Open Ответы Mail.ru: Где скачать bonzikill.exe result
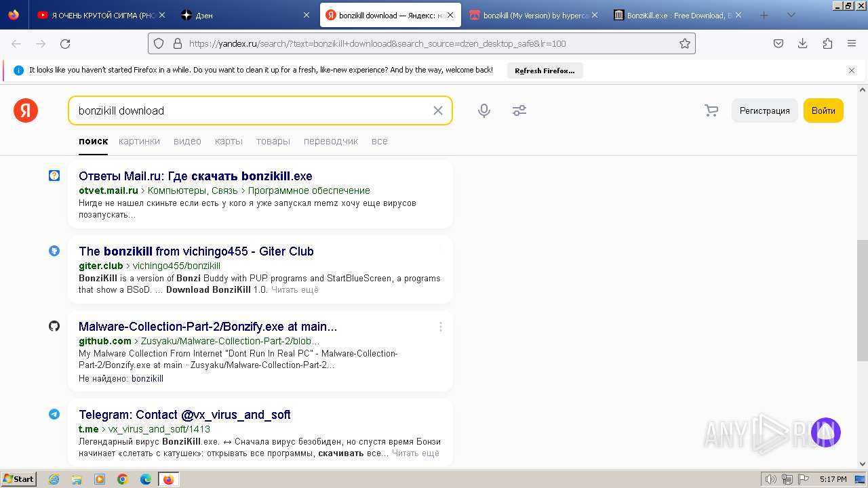The image size is (868, 488). point(195,176)
